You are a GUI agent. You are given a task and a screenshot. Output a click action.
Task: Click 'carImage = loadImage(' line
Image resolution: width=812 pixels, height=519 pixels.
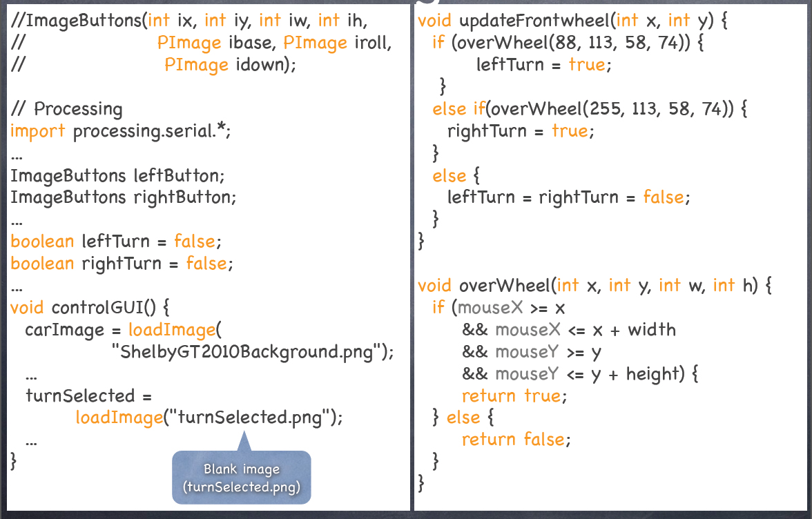pos(123,330)
